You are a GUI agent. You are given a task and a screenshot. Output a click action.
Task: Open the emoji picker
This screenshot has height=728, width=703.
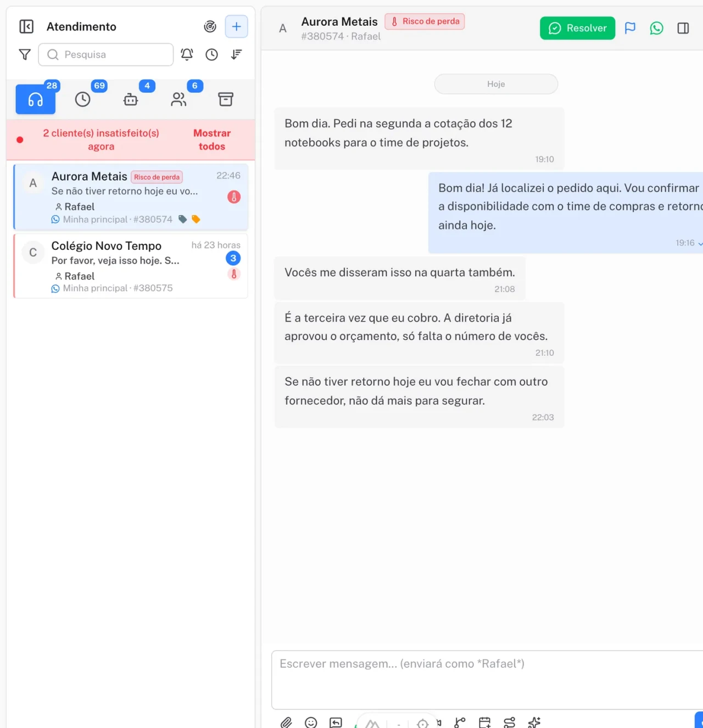tap(311, 723)
